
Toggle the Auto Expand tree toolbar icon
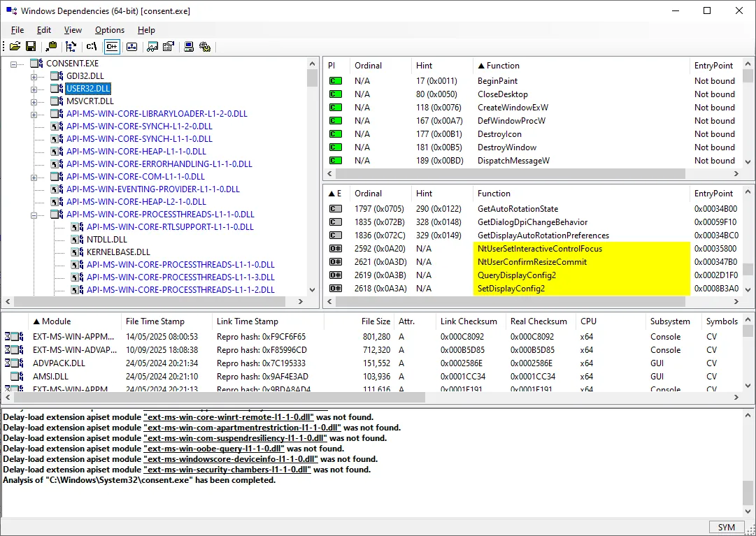point(71,47)
